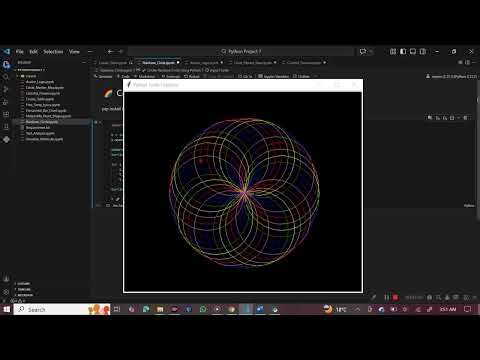The image size is (480, 360).
Task: Click Generate in the notebook toolbar
Action: click(103, 76)
